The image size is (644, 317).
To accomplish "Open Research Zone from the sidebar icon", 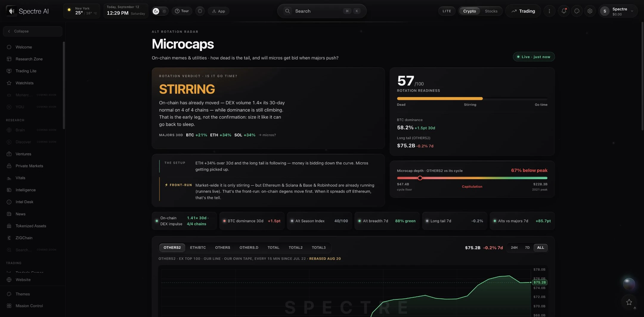I will [9, 59].
